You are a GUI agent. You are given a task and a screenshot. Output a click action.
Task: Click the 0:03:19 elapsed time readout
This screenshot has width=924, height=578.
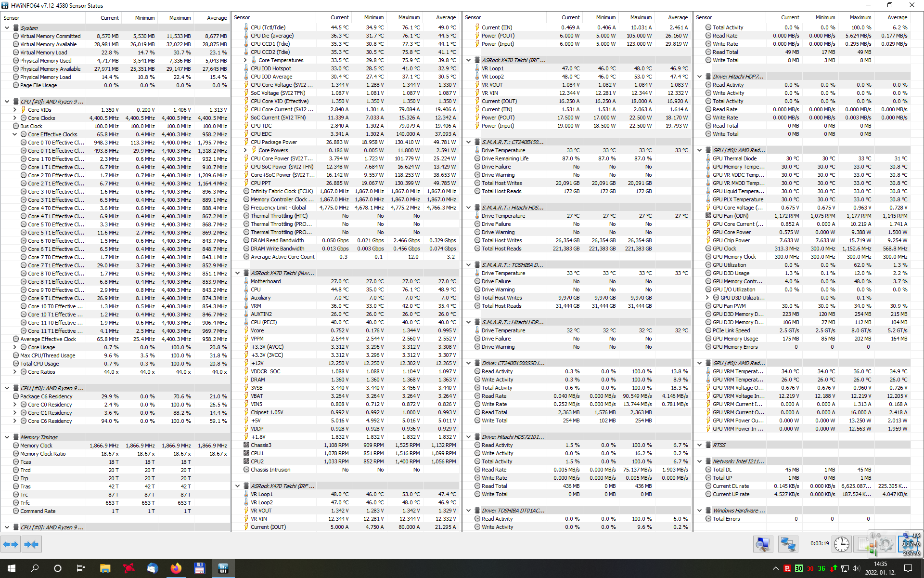pos(820,543)
